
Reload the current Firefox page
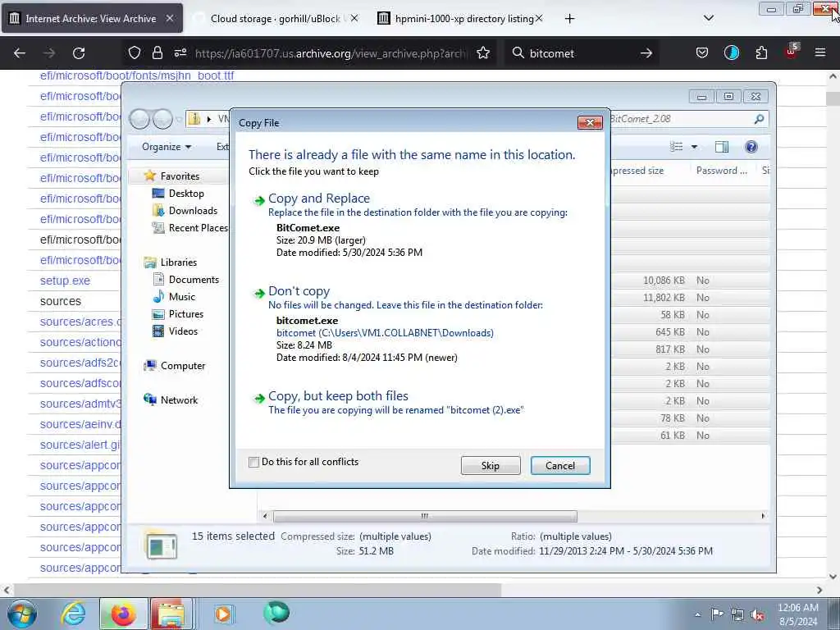coord(79,53)
